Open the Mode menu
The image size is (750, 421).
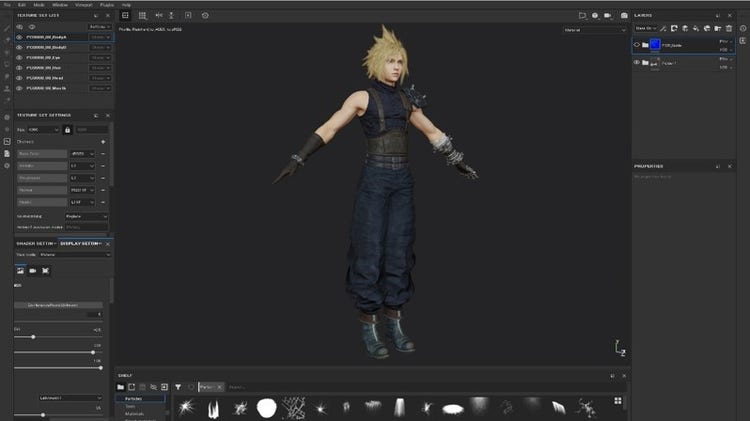pyautogui.click(x=39, y=5)
